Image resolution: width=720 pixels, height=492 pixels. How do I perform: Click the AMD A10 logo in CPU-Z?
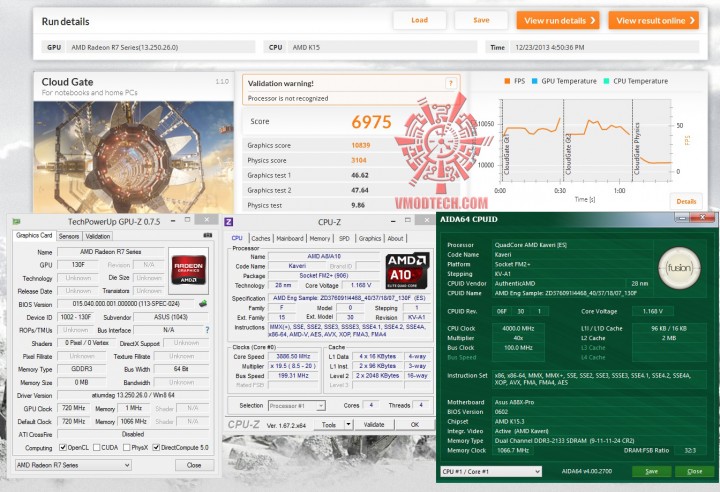pos(407,270)
